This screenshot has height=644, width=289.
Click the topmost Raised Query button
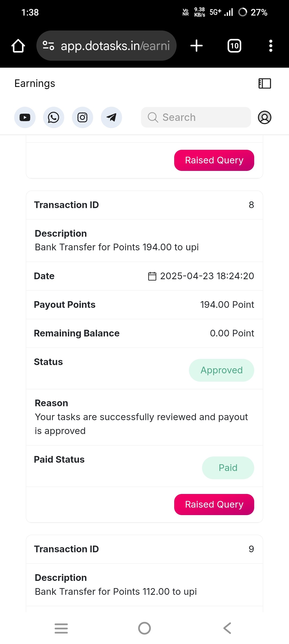coord(214,160)
